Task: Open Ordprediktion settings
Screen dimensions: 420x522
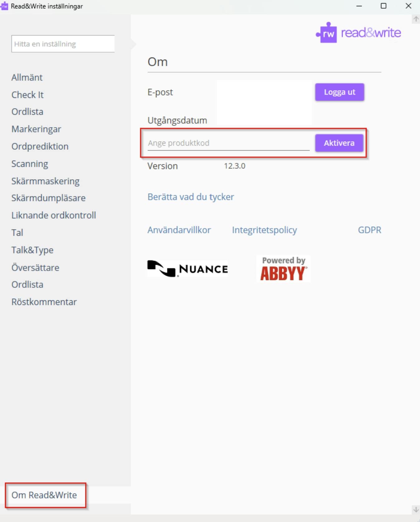Action: click(40, 147)
